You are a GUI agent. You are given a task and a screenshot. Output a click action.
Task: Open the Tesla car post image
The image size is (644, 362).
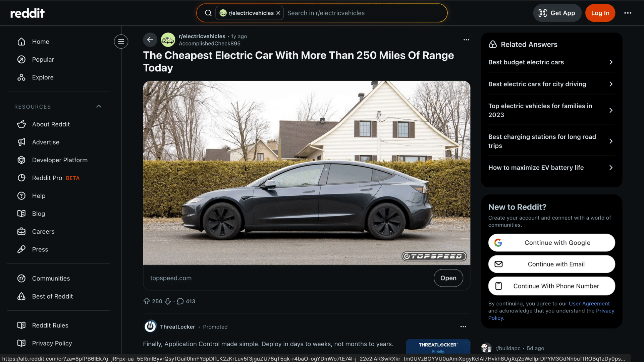click(307, 173)
